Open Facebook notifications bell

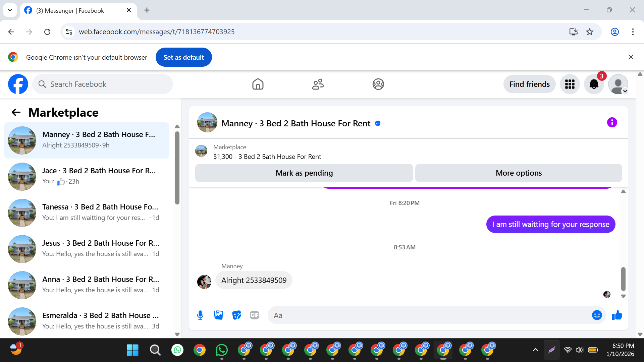(x=594, y=84)
